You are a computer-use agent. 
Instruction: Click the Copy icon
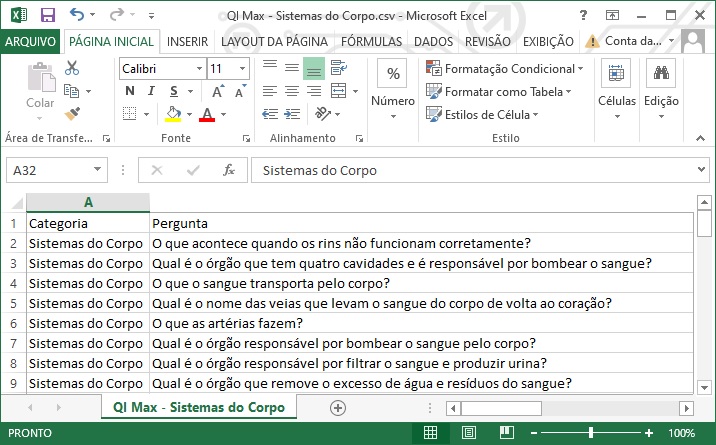click(71, 91)
